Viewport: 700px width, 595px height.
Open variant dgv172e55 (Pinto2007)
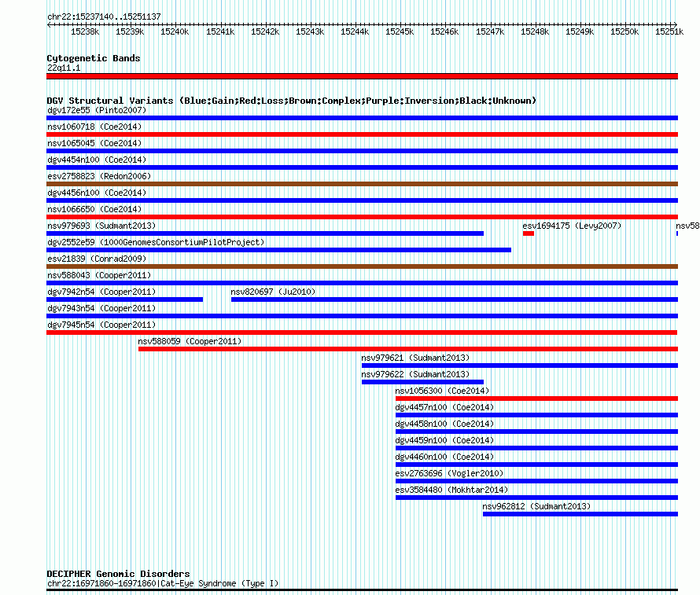point(97,110)
